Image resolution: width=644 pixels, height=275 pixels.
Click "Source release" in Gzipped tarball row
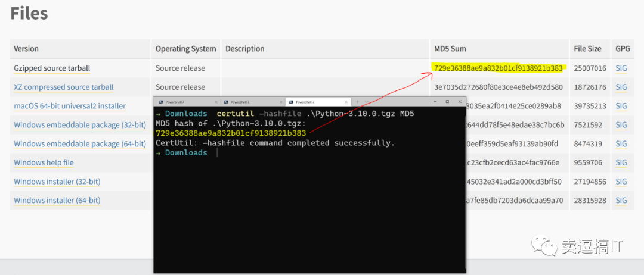pyautogui.click(x=180, y=68)
